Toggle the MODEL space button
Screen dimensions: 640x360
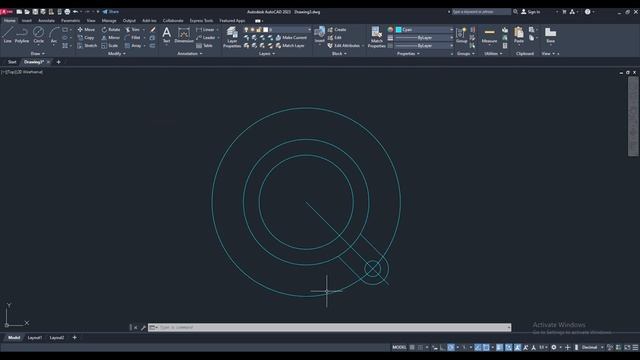coord(399,347)
